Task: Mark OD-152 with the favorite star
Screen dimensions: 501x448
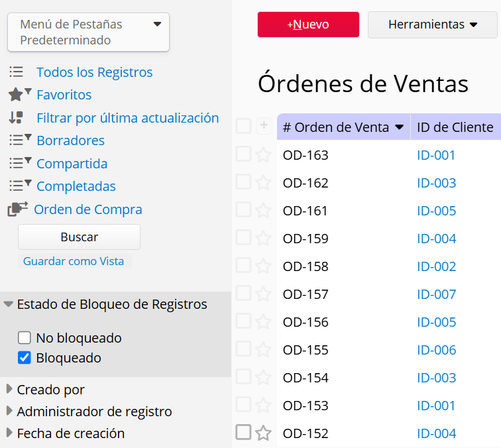Action: pyautogui.click(x=264, y=433)
